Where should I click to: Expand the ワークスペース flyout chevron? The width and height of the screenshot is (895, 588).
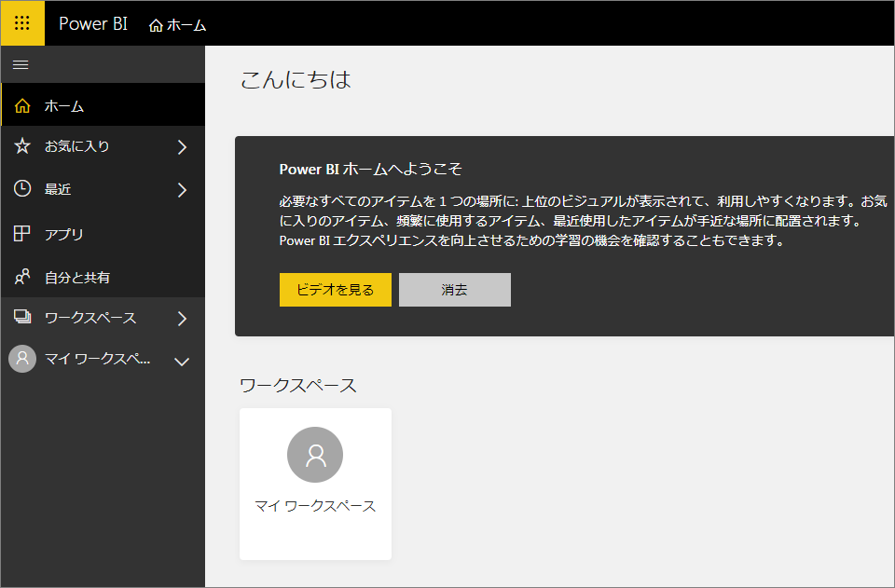click(x=182, y=319)
